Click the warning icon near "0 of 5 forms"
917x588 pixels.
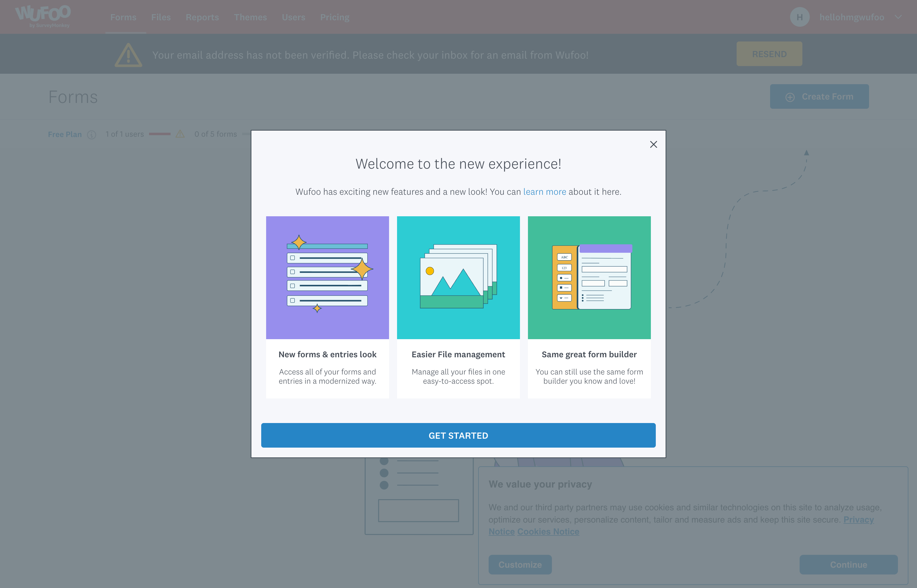point(180,134)
